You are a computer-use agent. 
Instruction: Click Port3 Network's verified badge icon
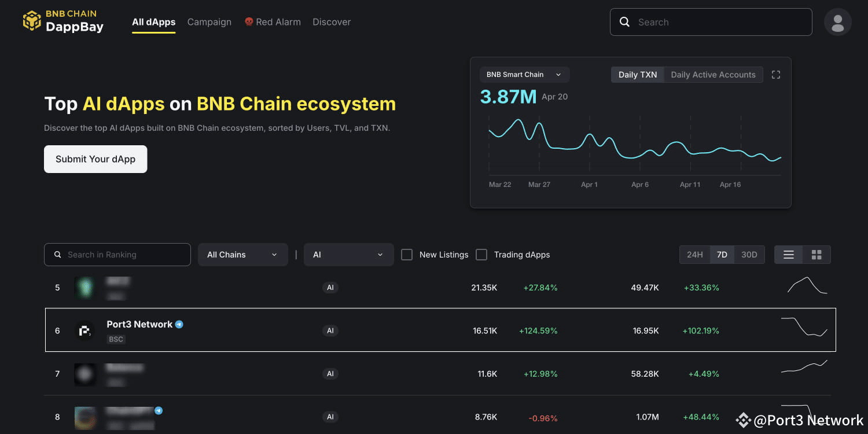179,324
